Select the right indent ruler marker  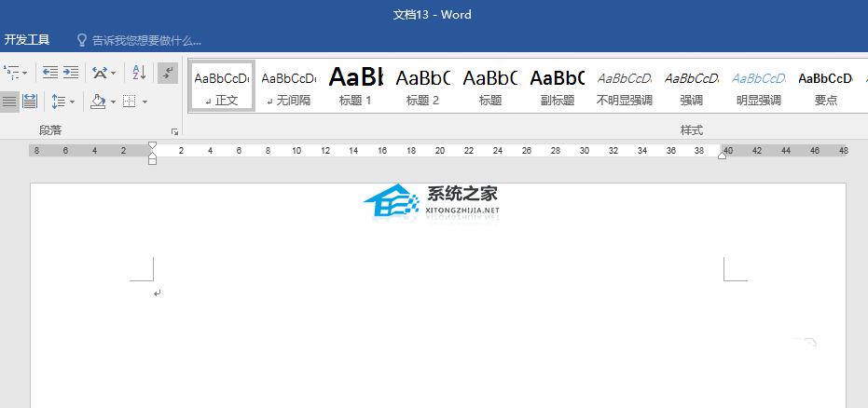pos(722,156)
